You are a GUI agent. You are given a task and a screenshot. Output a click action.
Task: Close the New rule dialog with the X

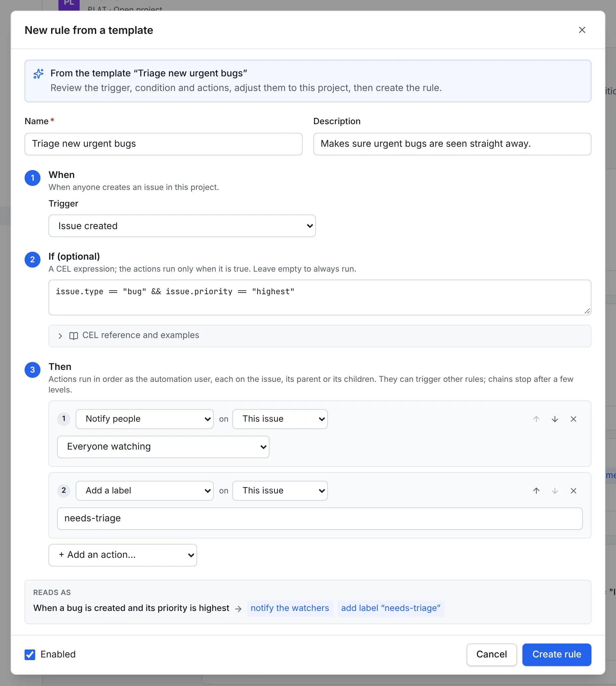pyautogui.click(x=582, y=30)
